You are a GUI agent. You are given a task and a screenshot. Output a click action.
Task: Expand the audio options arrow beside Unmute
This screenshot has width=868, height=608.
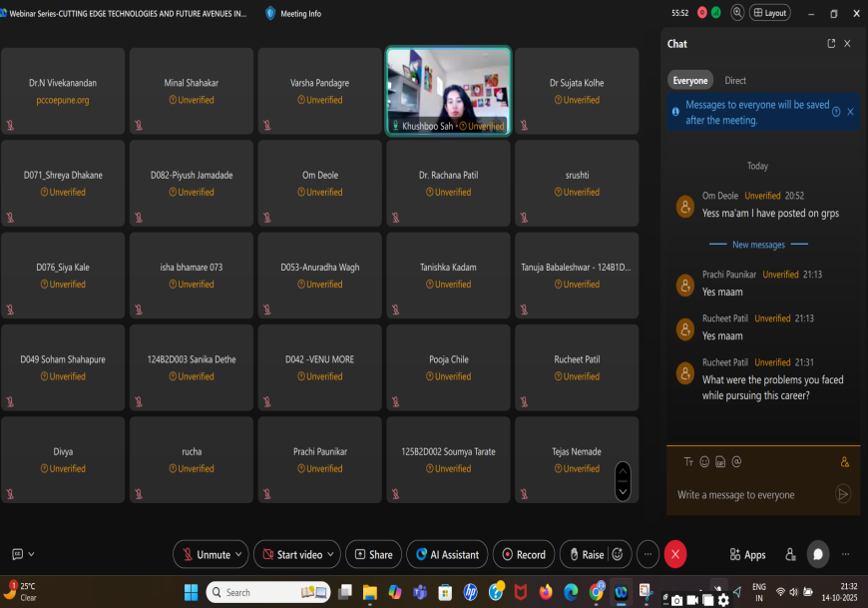click(240, 554)
